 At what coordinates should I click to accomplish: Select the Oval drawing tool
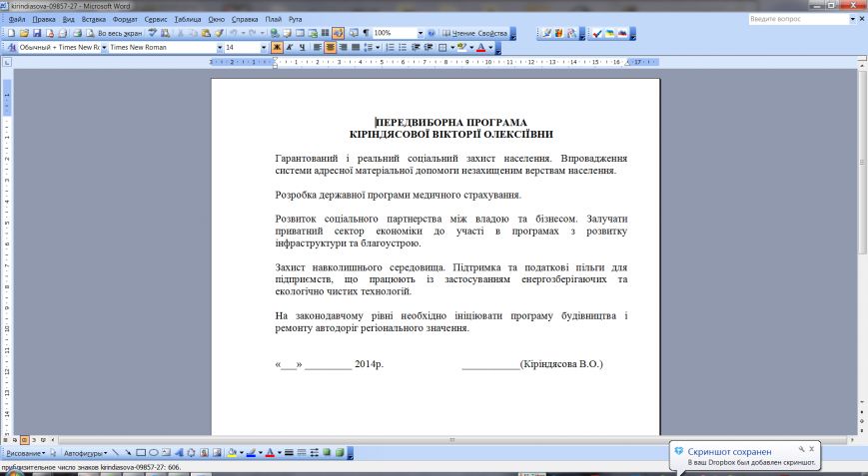point(154,452)
